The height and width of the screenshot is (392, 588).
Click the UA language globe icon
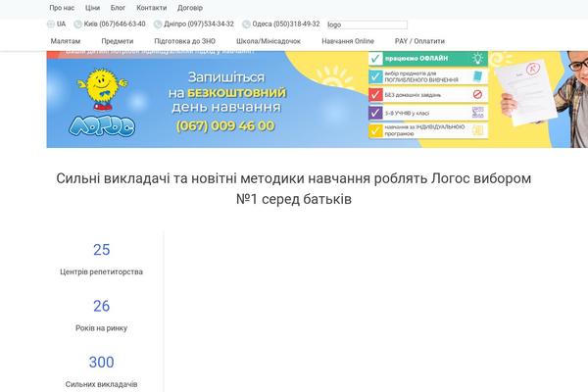51,24
